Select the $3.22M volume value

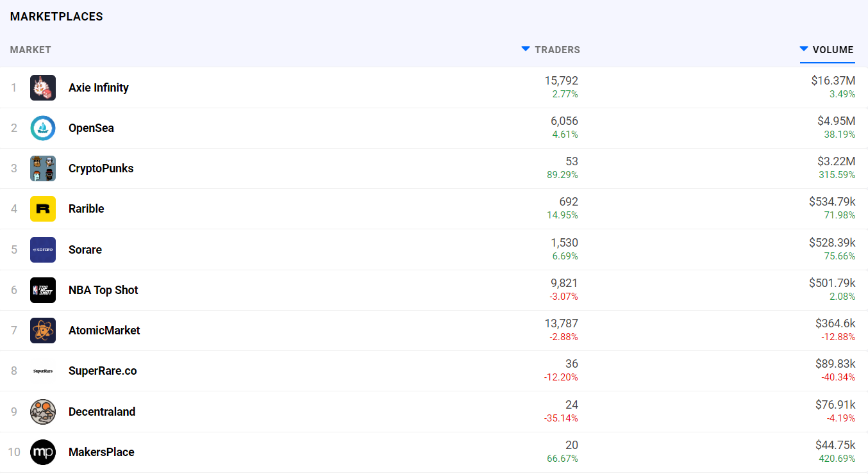click(x=836, y=161)
